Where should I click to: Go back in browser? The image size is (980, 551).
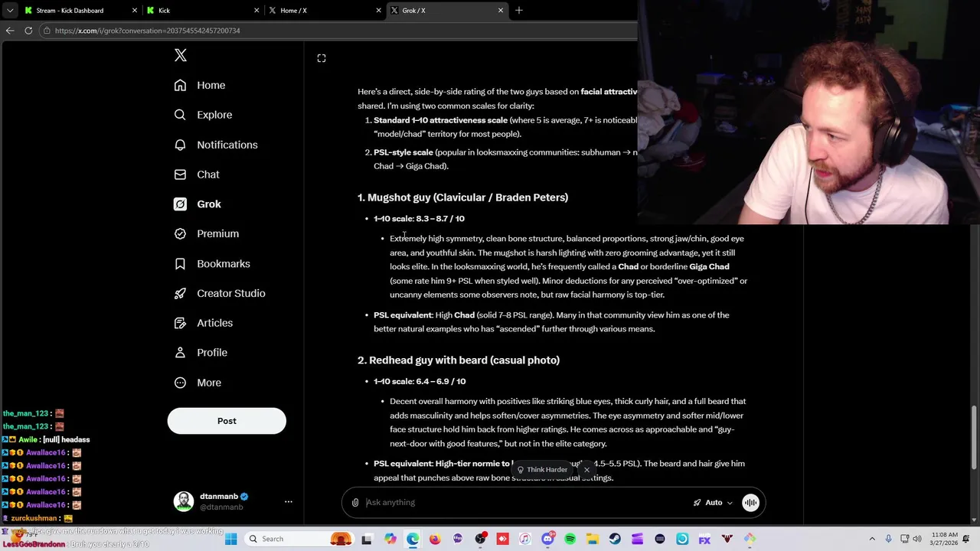10,31
